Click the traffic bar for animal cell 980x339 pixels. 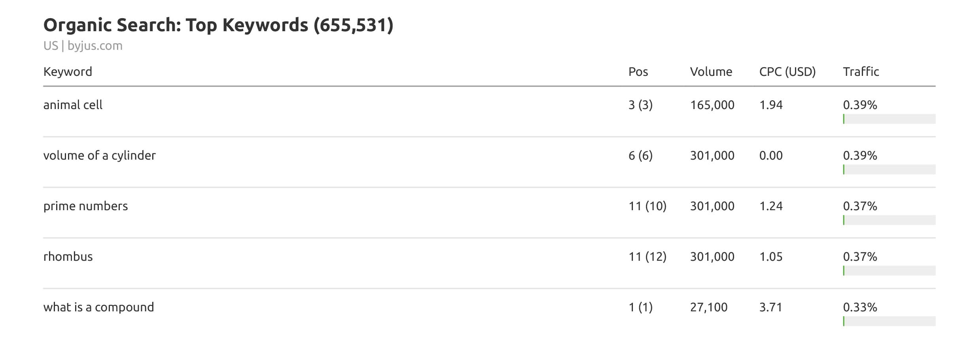pos(889,119)
